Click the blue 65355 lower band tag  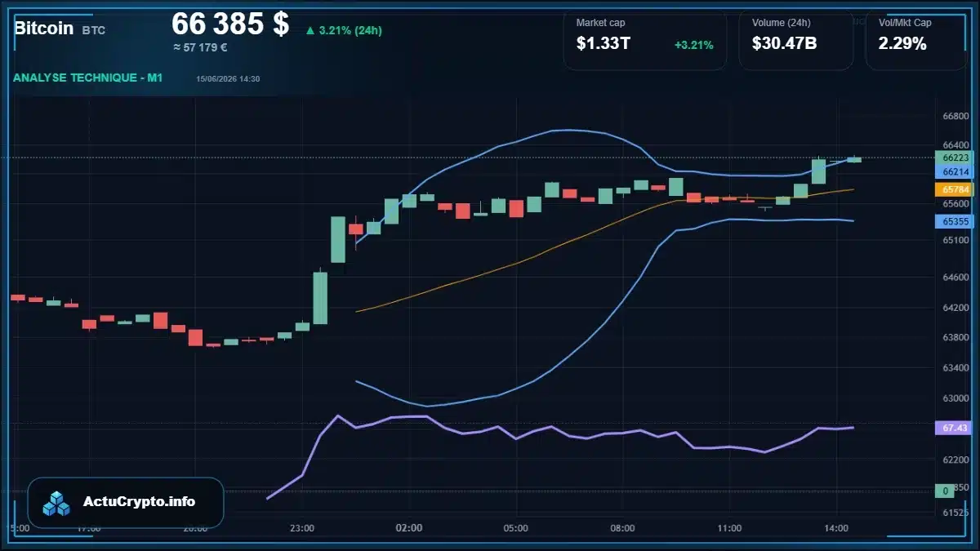[x=954, y=221]
